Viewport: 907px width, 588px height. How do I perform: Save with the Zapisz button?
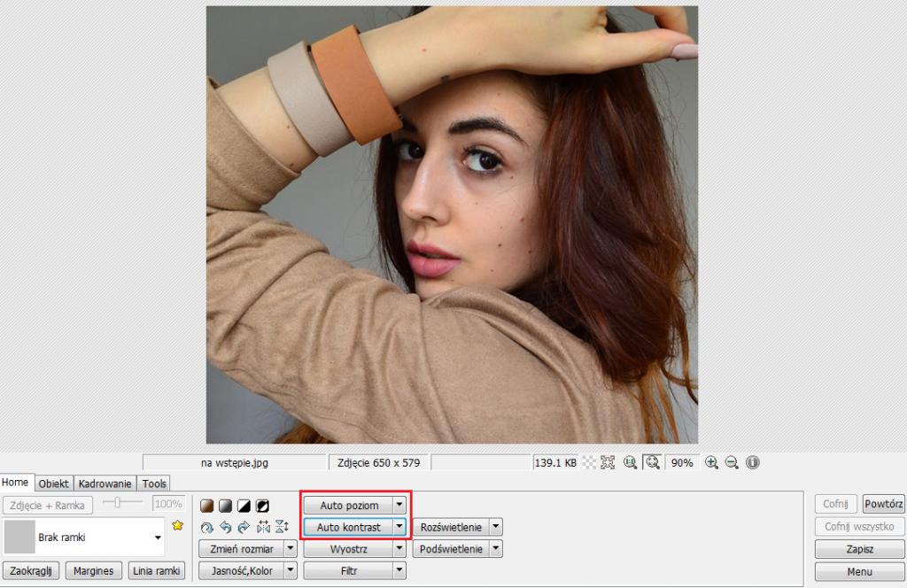click(859, 549)
